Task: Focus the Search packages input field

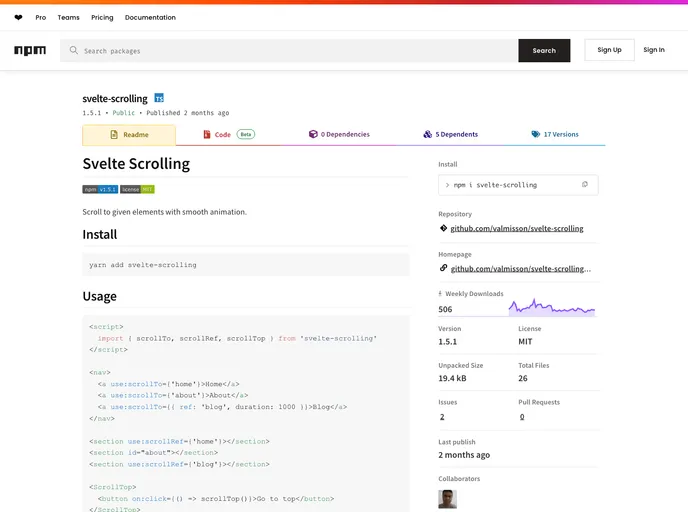Action: tap(289, 50)
